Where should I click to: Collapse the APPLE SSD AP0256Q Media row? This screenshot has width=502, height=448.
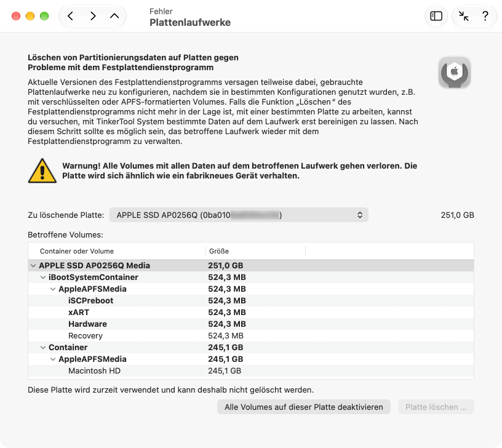(33, 266)
